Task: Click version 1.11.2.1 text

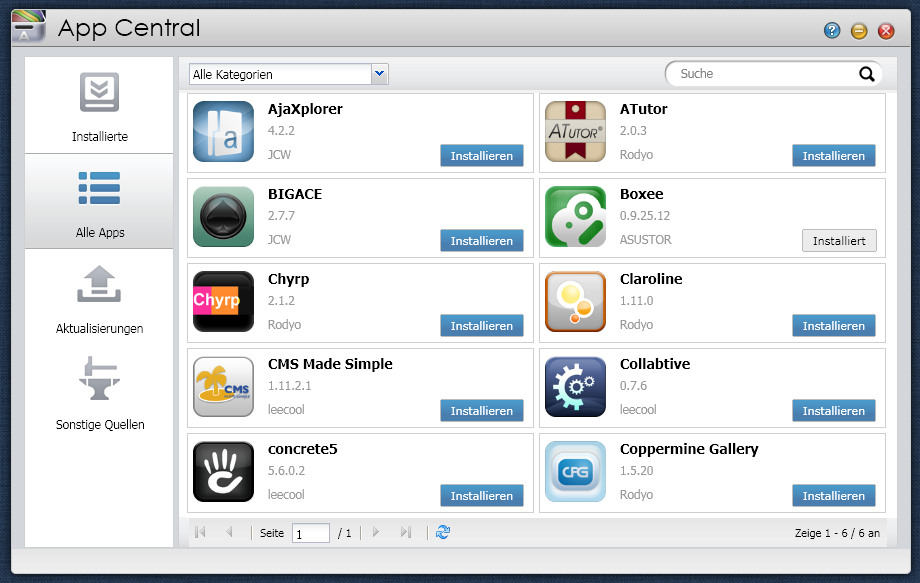Action: (290, 385)
